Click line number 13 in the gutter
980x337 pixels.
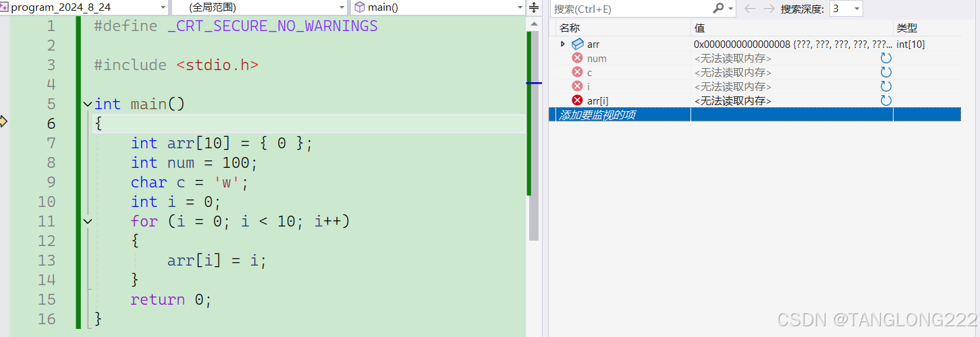[x=47, y=260]
